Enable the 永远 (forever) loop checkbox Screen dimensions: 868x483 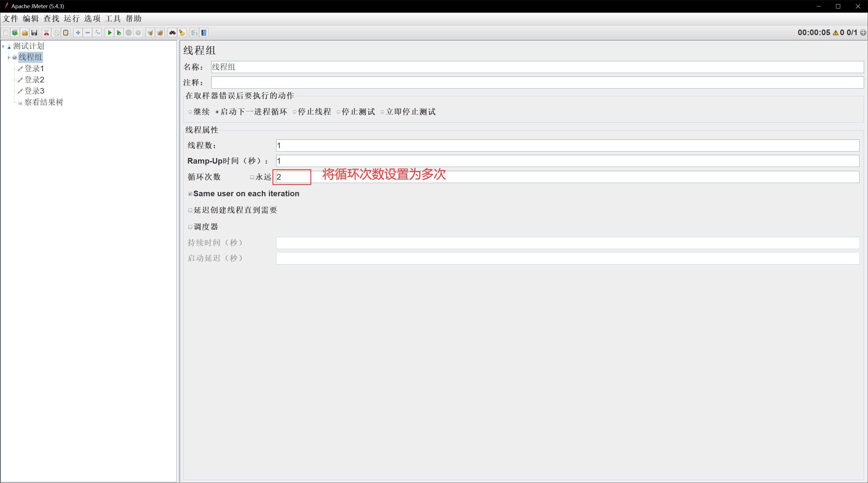coord(252,177)
